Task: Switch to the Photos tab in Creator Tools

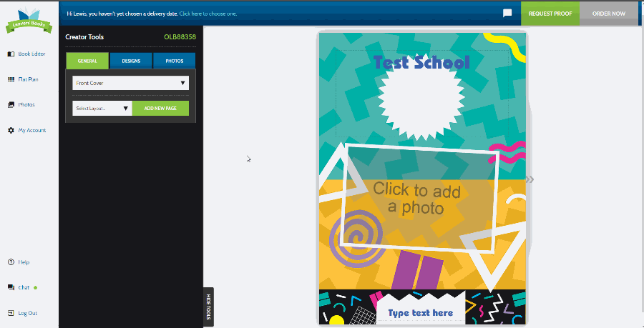Action: click(175, 61)
